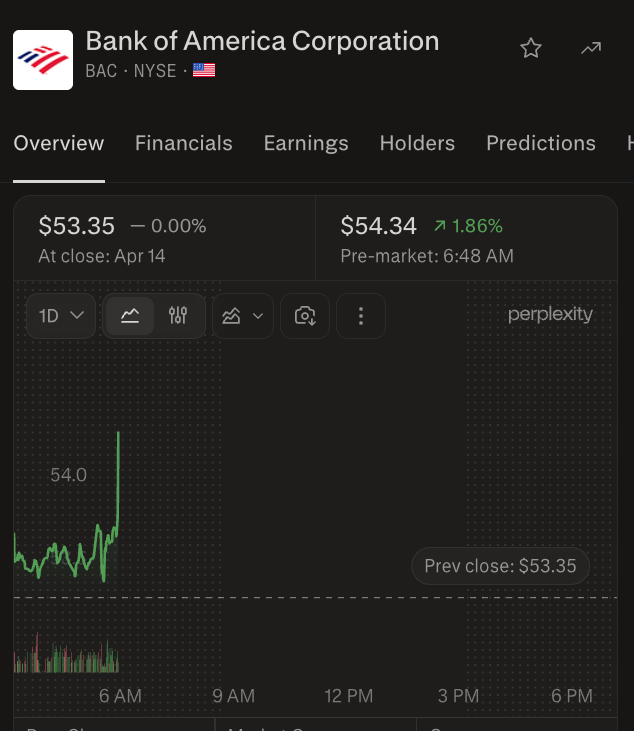Switch to the Earnings tab
Viewport: 634px width, 731px height.
point(306,143)
